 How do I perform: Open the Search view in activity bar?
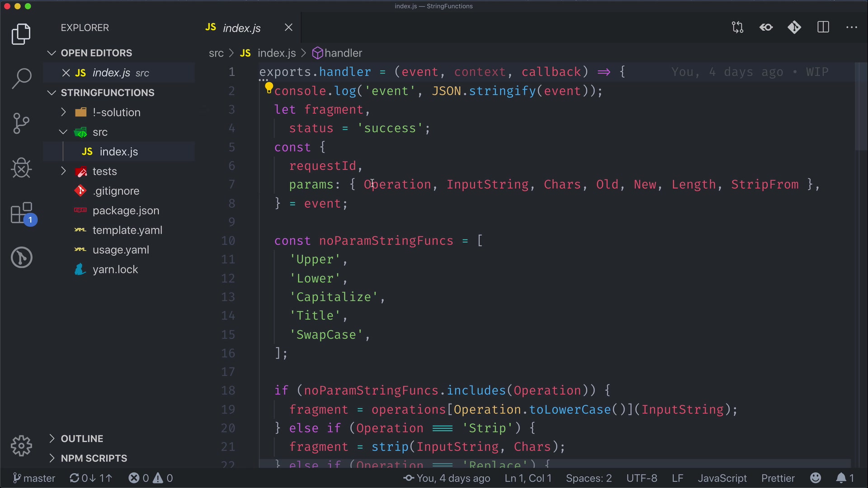pyautogui.click(x=21, y=79)
